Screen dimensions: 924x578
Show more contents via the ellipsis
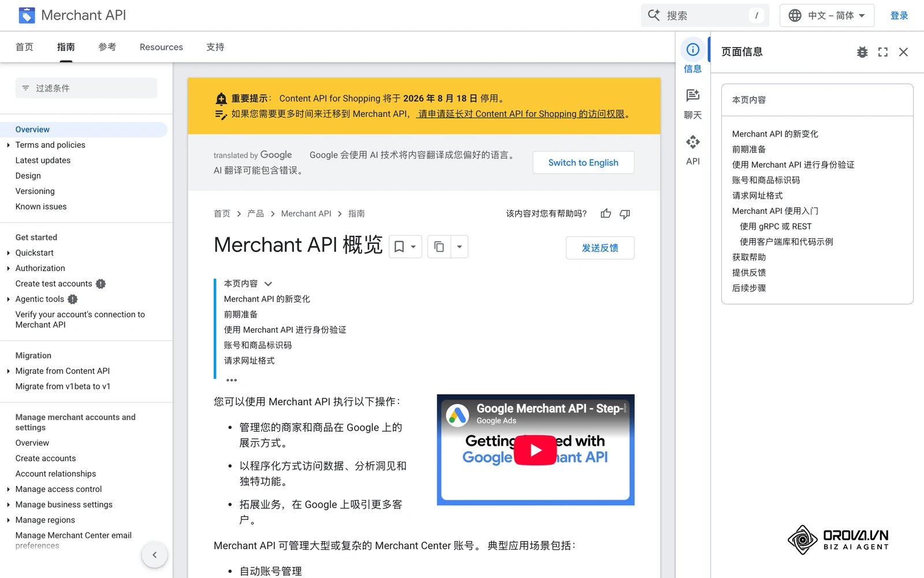pyautogui.click(x=232, y=380)
